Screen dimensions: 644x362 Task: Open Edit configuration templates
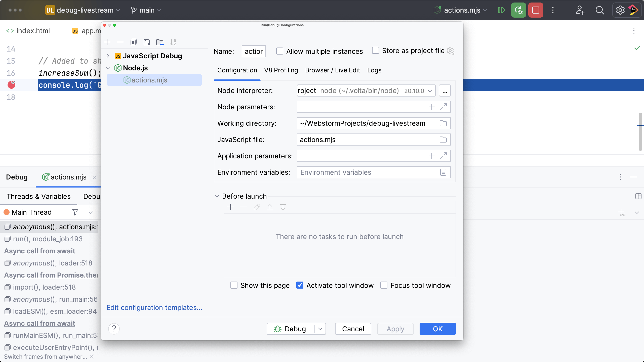click(x=154, y=307)
